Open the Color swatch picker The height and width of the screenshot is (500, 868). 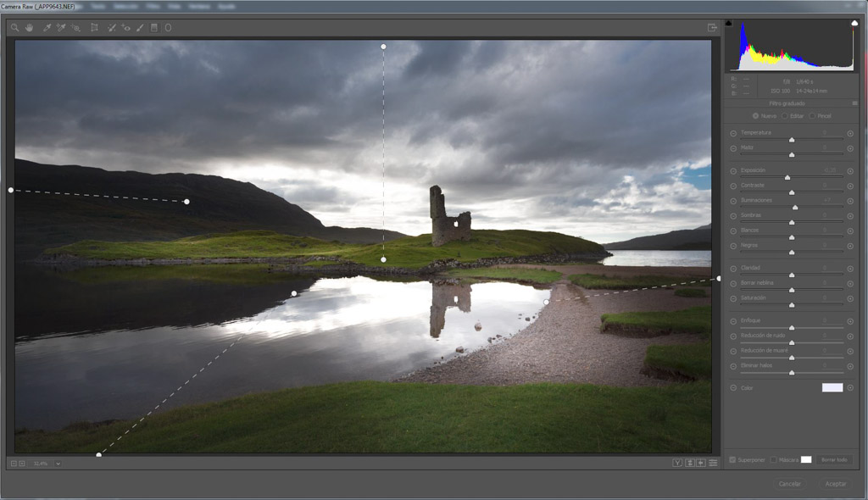click(x=832, y=387)
